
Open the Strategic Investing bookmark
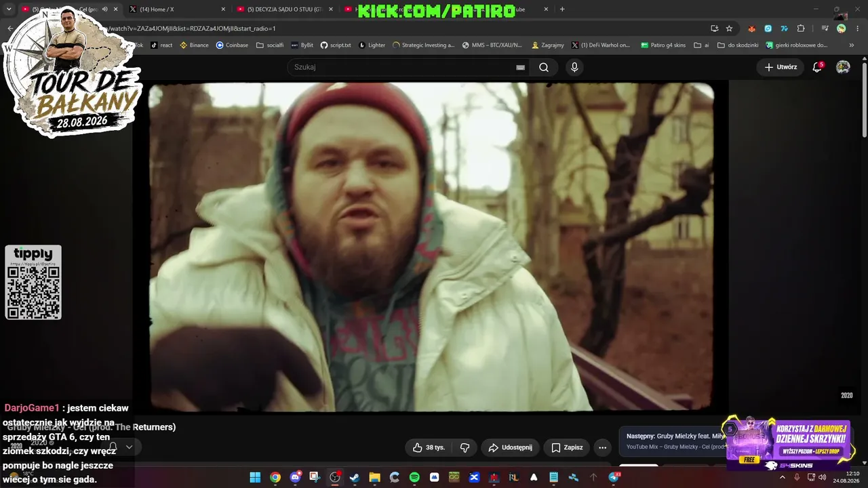pos(424,45)
